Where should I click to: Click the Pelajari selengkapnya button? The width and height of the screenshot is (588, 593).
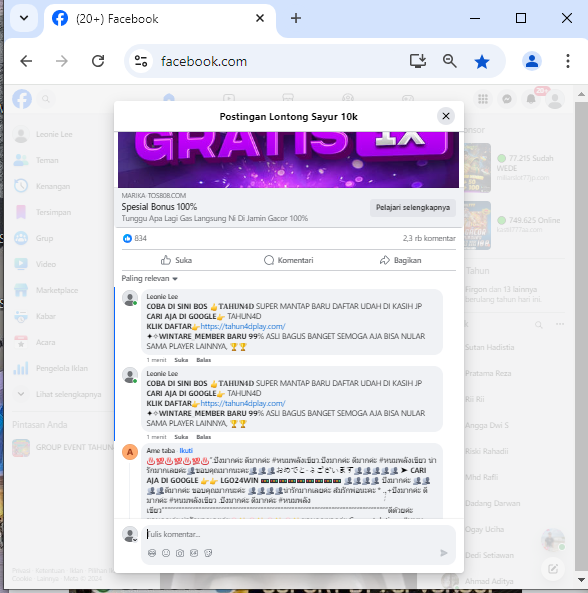coord(413,208)
